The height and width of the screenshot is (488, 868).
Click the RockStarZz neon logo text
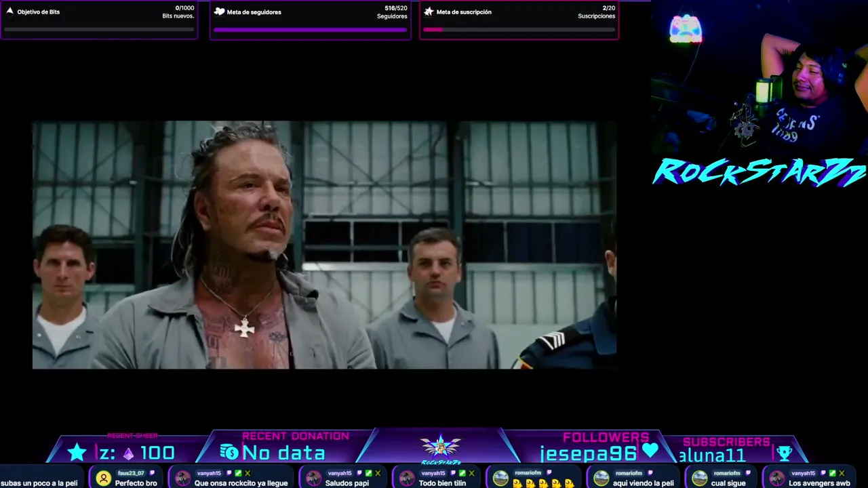click(x=759, y=171)
